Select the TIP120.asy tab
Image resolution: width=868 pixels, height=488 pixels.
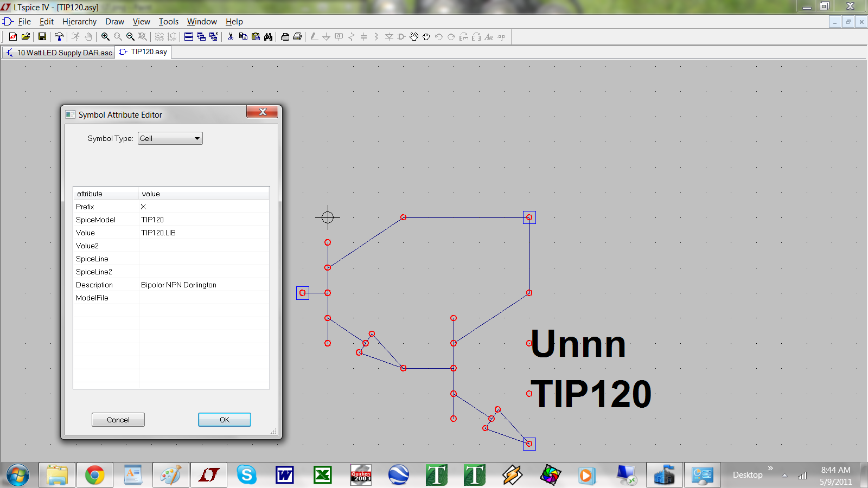143,52
